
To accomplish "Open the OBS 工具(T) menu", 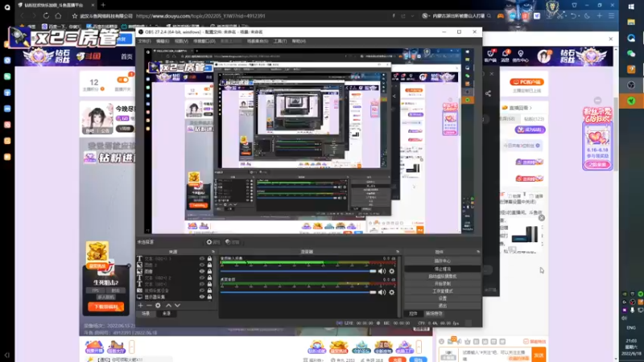I will coord(280,42).
